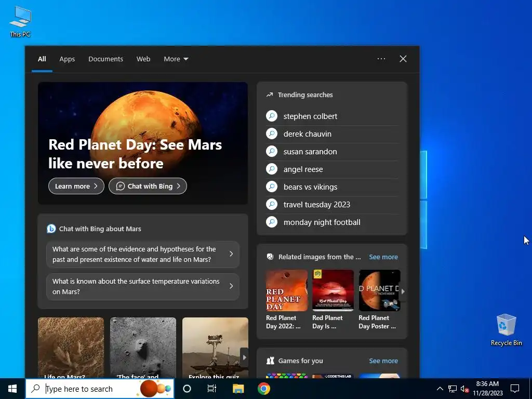
Task: Click the search icon beside derek chauvin
Action: pos(271,134)
